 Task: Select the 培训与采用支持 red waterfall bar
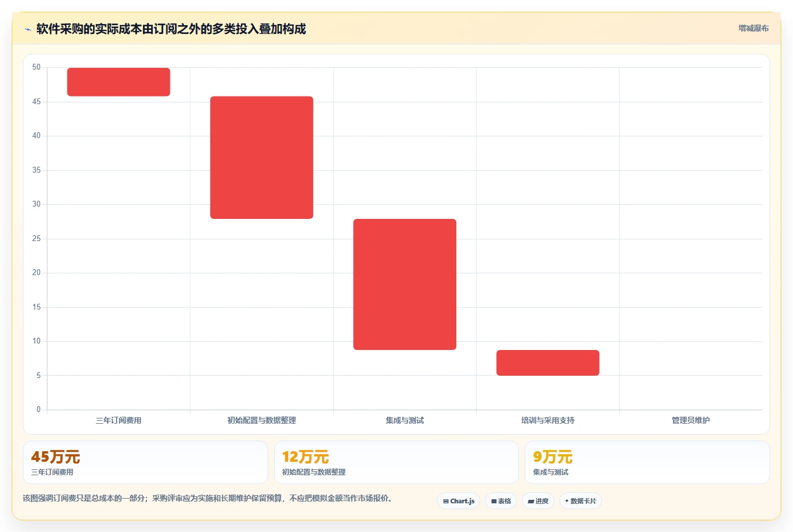pos(548,363)
